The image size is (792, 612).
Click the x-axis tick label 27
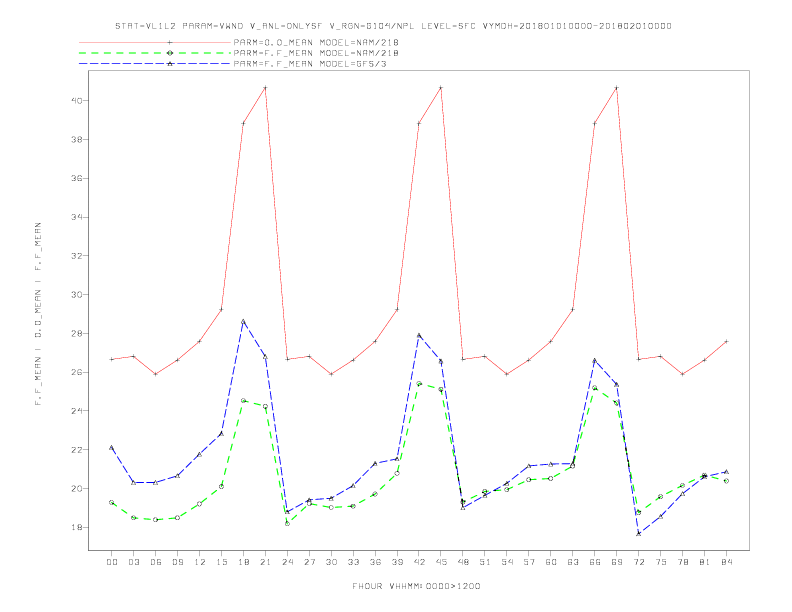point(309,562)
